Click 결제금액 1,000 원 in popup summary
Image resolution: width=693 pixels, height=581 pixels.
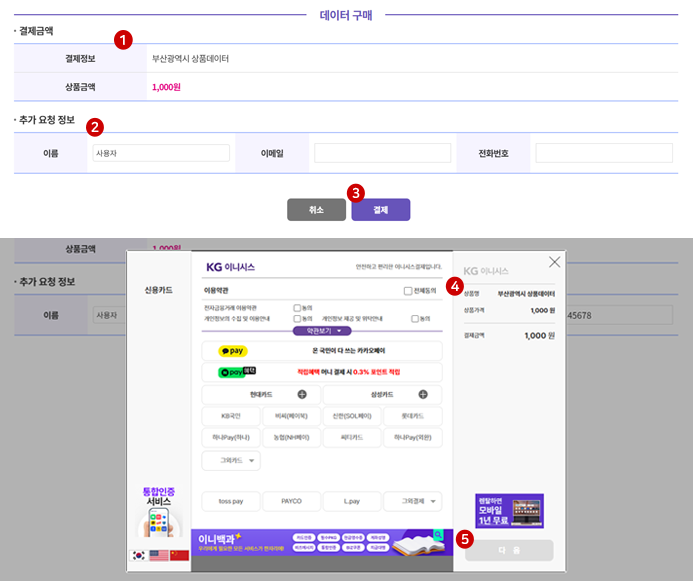pyautogui.click(x=509, y=336)
